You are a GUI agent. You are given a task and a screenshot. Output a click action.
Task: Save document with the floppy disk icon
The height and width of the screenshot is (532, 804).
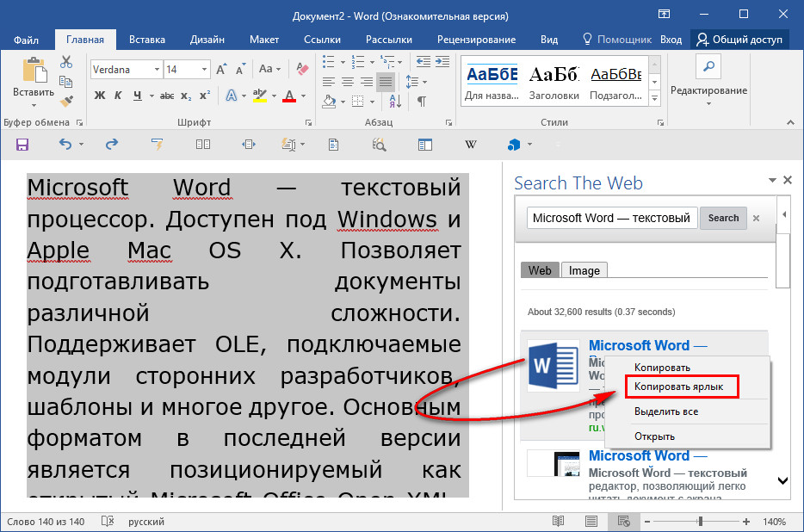[22, 145]
